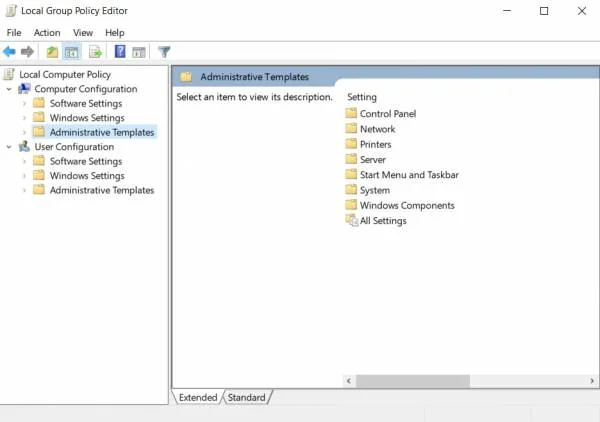Expand Windows Settings under User Configuration
The width and height of the screenshot is (600, 422).
(24, 176)
